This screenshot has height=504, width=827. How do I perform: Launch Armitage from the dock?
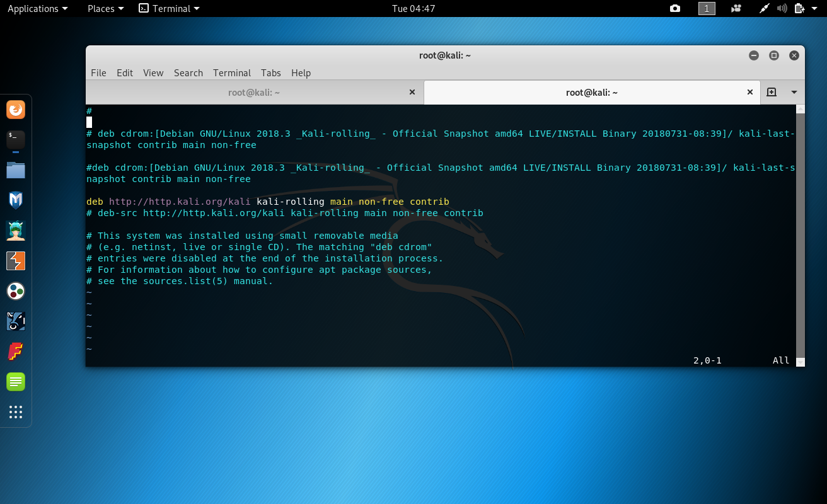[16, 231]
